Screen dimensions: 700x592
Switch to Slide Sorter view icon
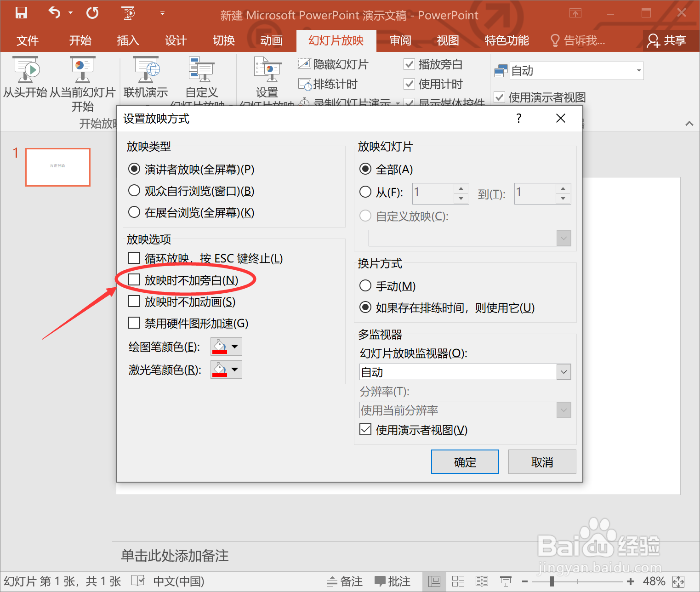458,581
